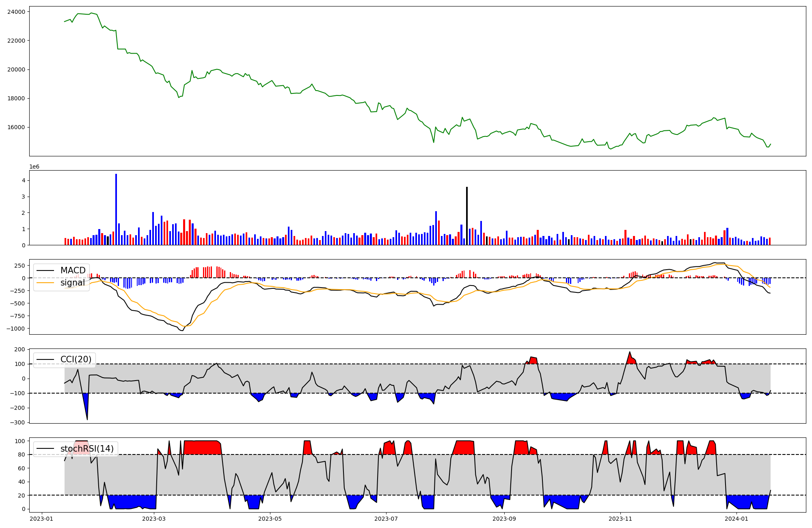Click the 16000 price axis label
This screenshot has width=812, height=528.
point(16,128)
